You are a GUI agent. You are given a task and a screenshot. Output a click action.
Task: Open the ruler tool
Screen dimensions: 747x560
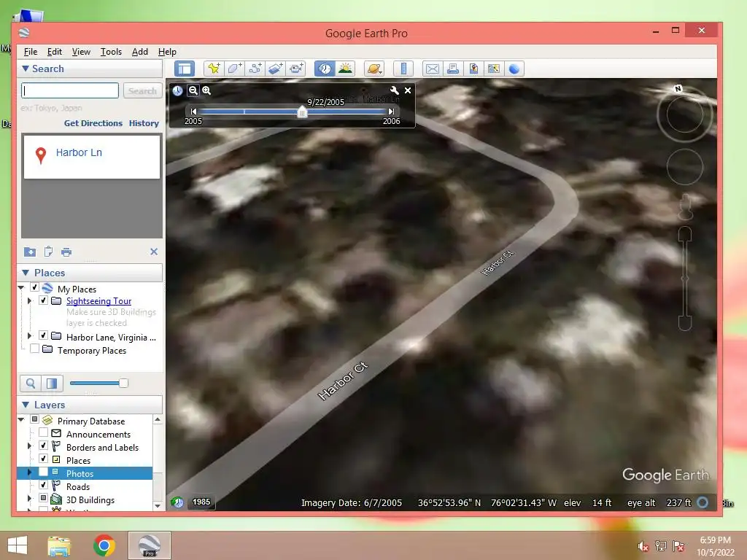click(403, 69)
